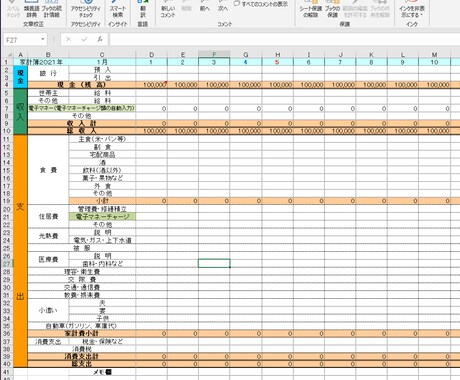460x380 pixels.
Task: Select column K header
Action: (371, 55)
